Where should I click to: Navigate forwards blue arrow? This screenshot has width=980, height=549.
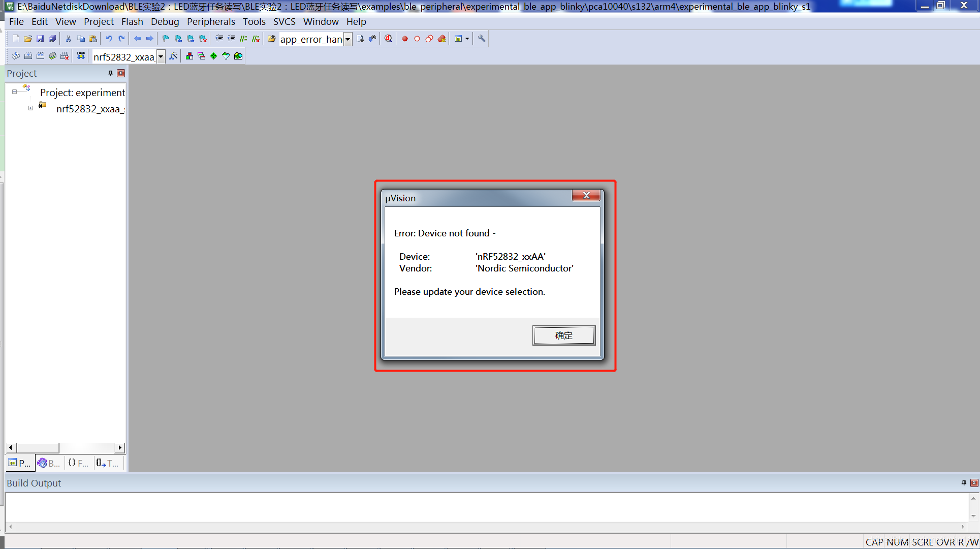tap(150, 39)
